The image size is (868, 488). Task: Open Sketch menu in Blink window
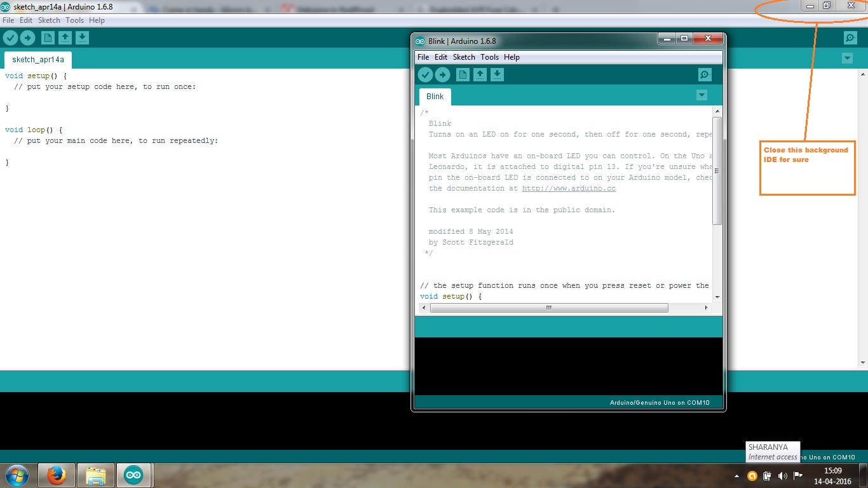(464, 57)
